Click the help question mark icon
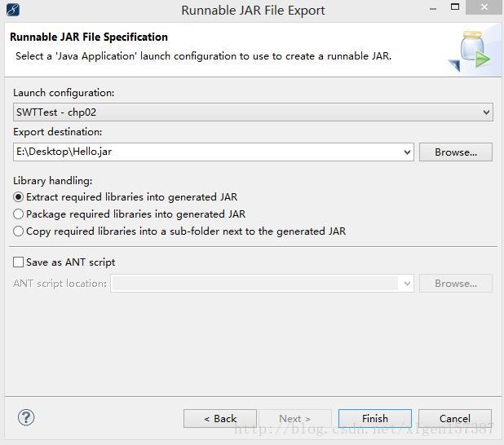The image size is (504, 445). pyautogui.click(x=25, y=418)
